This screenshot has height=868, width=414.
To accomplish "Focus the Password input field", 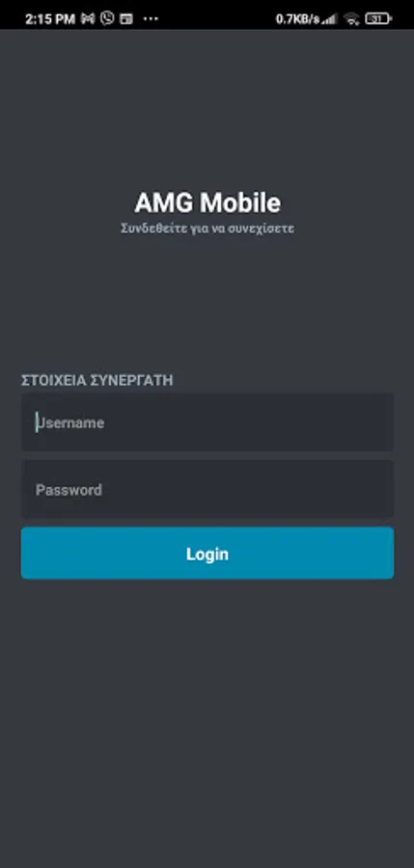I will [x=207, y=489].
